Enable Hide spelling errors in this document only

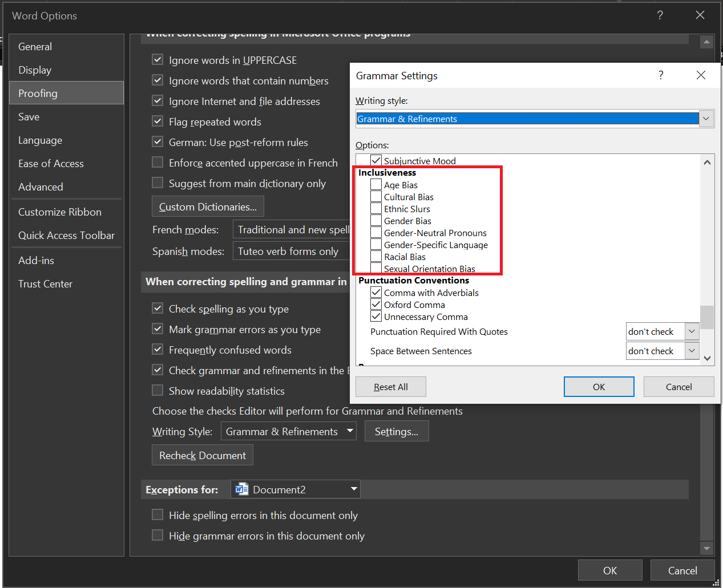coord(157,514)
